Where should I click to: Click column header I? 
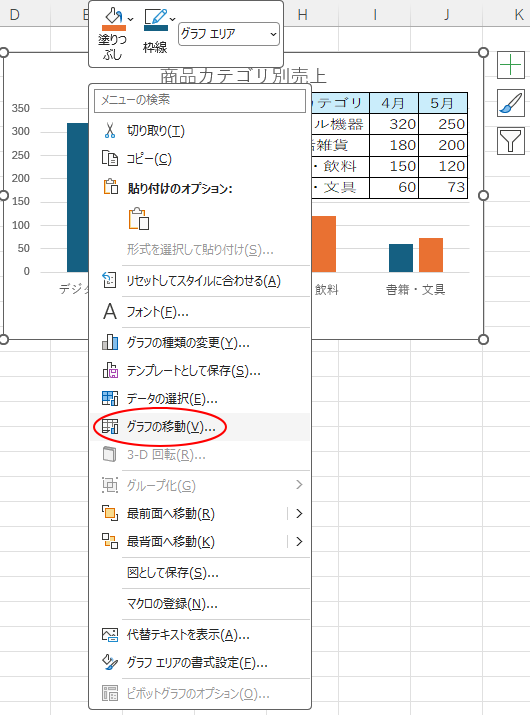tap(374, 15)
